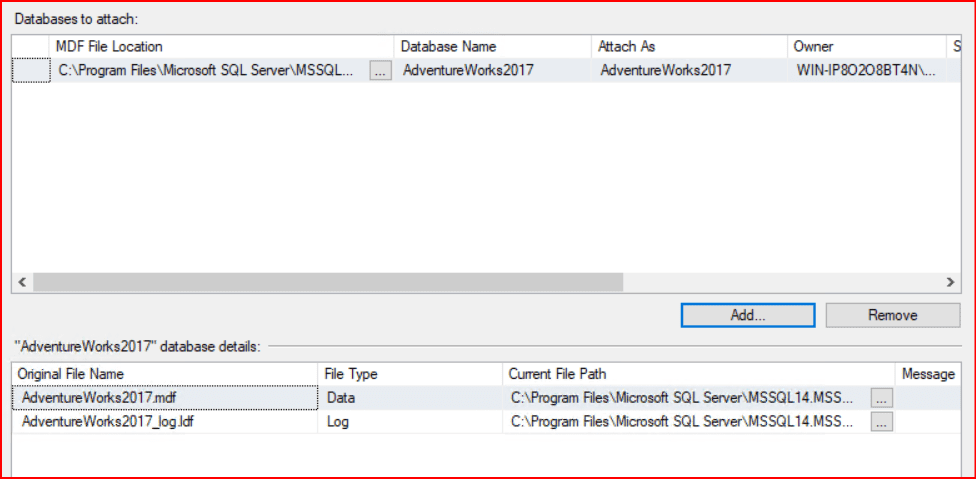Click the Attach As column header
This screenshot has height=479, width=976.
click(x=688, y=46)
